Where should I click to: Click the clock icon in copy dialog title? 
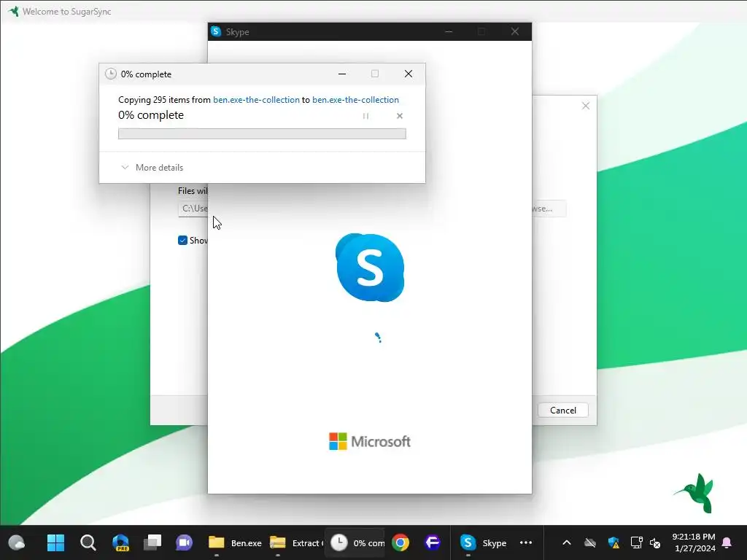coord(111,74)
